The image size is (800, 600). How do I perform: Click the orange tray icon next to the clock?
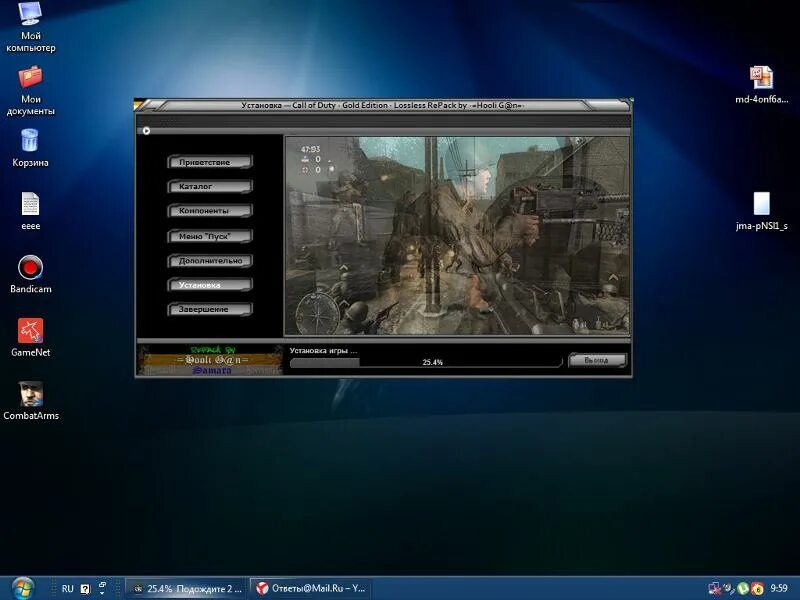(x=758, y=589)
